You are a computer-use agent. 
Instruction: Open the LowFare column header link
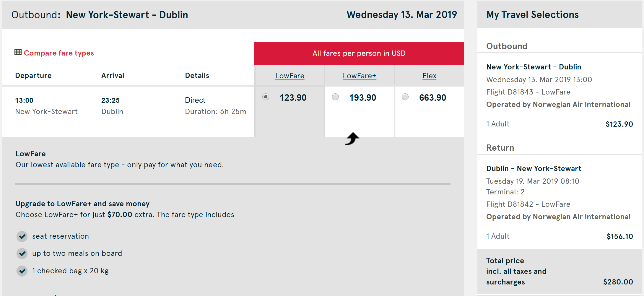[x=290, y=76]
